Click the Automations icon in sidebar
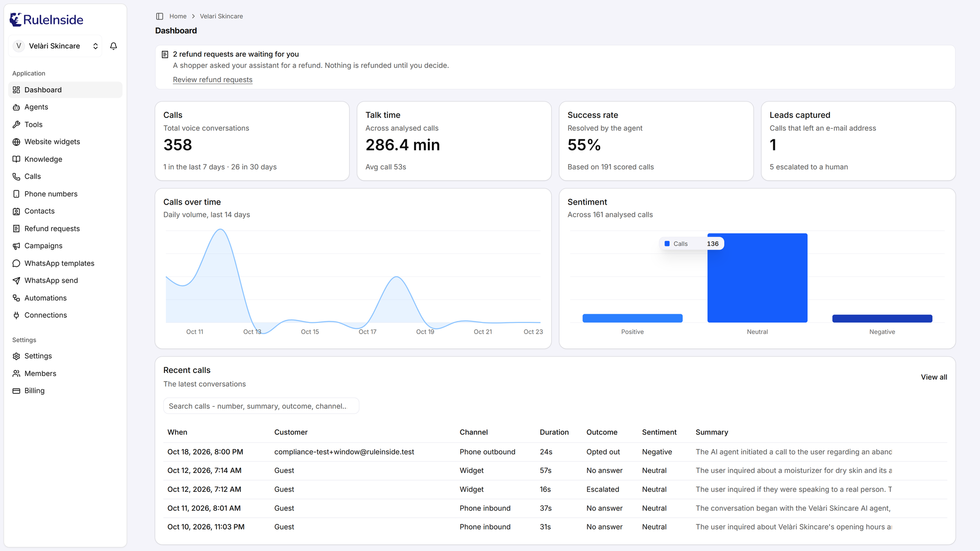Screen dimensions: 980x551 click(16, 298)
